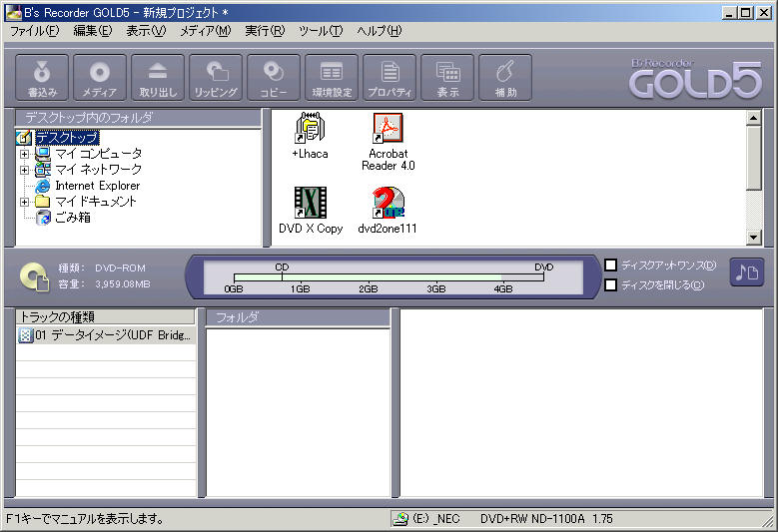Open 環境設定 settings from toolbar
Viewport: 778px width, 532px height.
332,78
